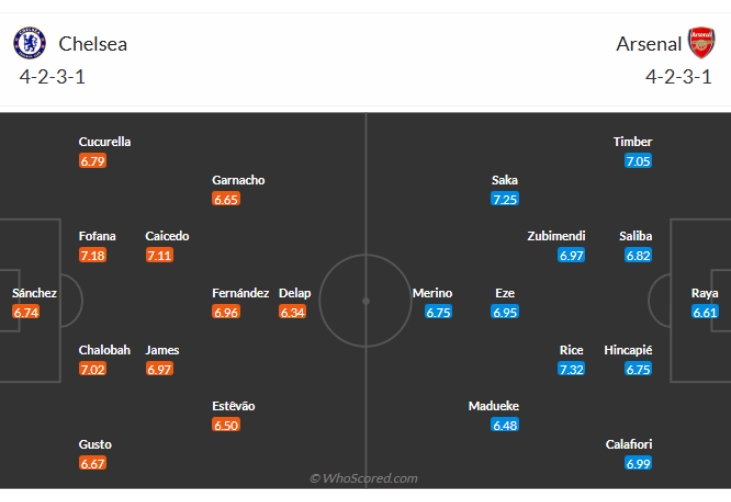Click Eze's 6.95 rating badge

(505, 312)
